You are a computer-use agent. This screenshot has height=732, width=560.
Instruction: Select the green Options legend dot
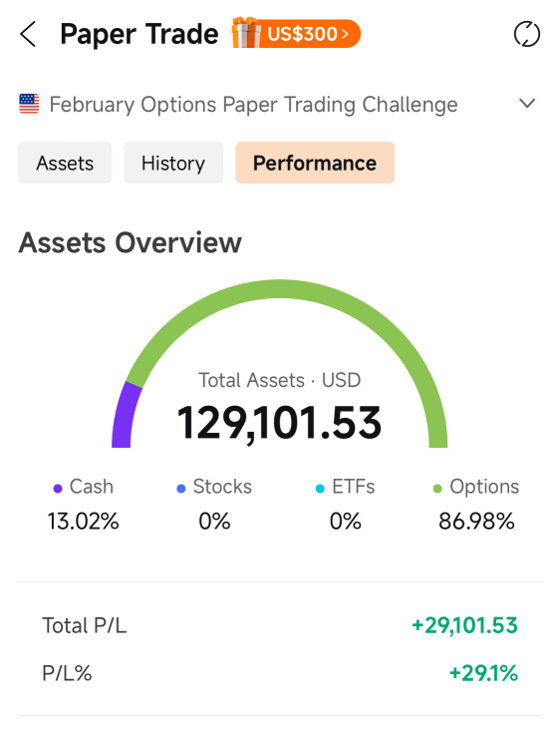pyautogui.click(x=437, y=489)
